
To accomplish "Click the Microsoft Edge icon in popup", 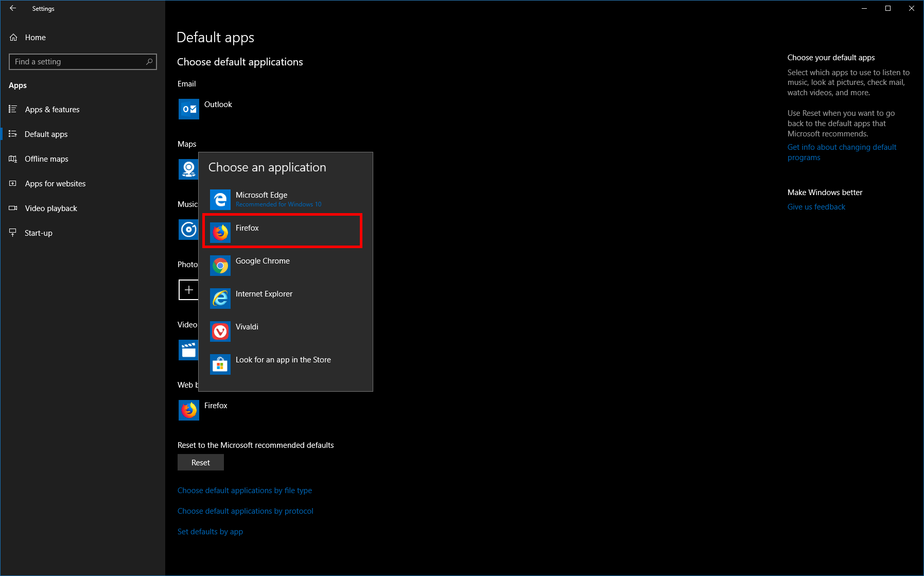I will tap(220, 200).
